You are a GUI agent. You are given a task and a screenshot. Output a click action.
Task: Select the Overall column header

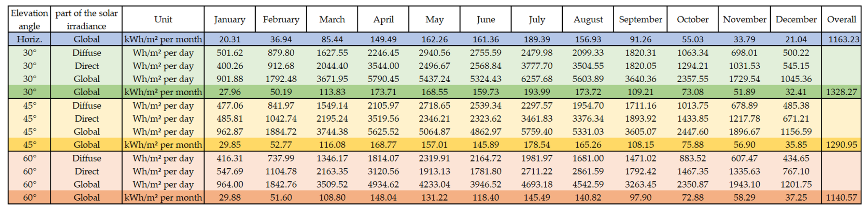point(841,20)
